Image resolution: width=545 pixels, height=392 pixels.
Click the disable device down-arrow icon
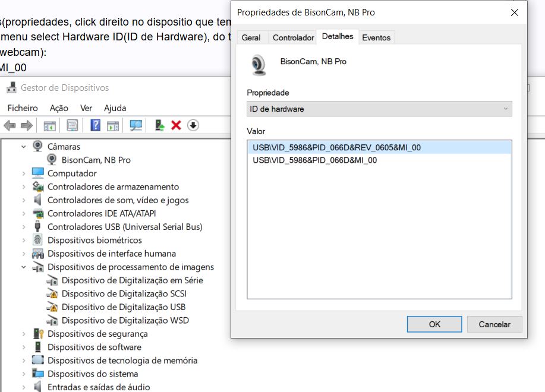[193, 125]
